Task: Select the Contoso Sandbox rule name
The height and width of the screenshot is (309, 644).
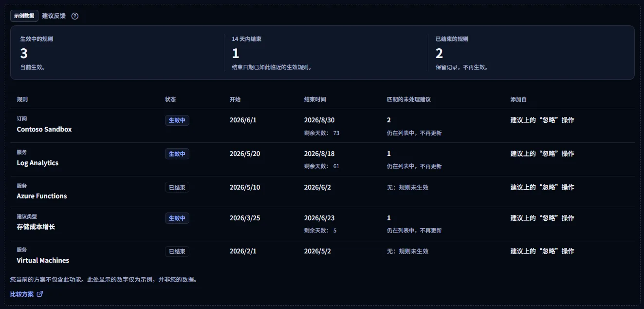Action: tap(44, 129)
